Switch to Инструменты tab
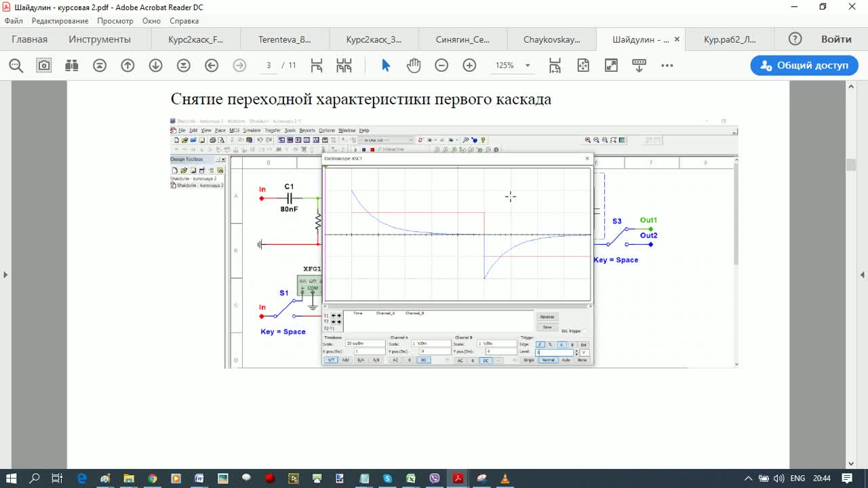This screenshot has width=868, height=488. click(100, 39)
